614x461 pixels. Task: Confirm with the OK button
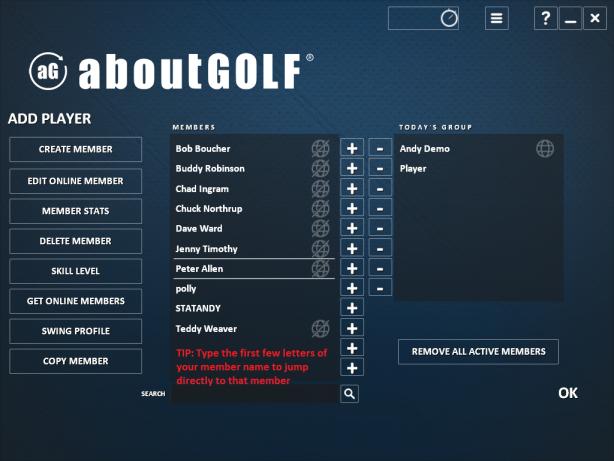click(x=568, y=393)
